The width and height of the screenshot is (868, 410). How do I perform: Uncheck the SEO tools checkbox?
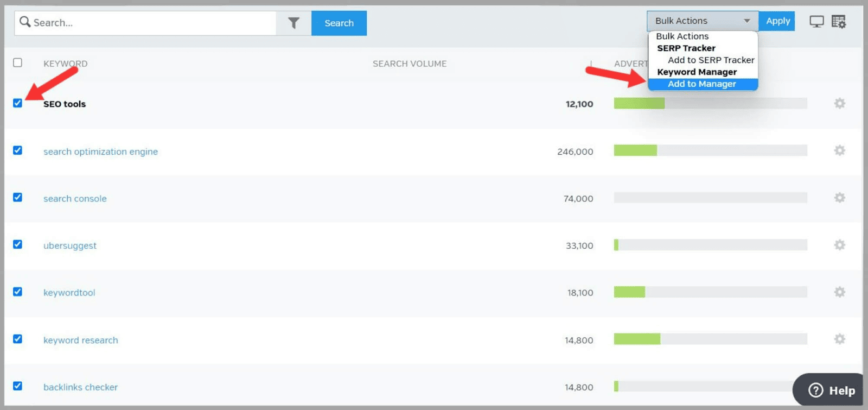pos(17,103)
